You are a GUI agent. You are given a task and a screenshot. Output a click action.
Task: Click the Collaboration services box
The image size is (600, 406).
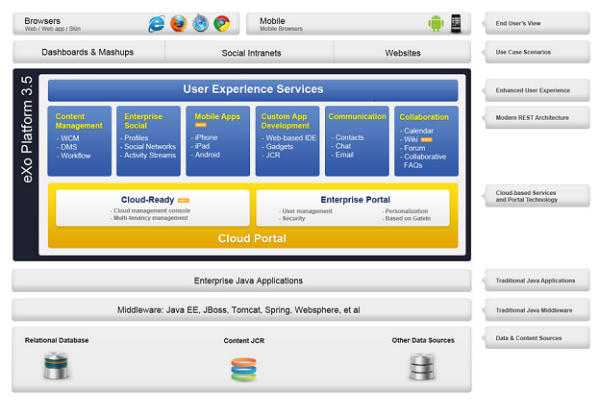[x=426, y=141]
